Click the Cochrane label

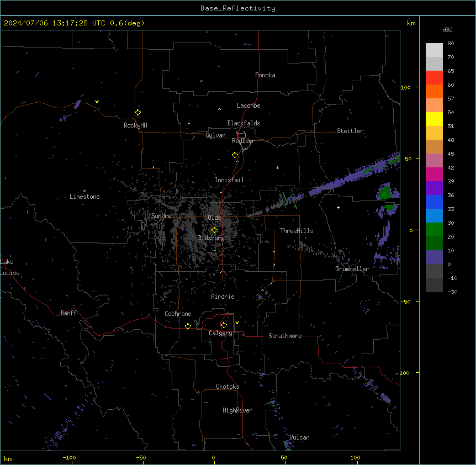point(178,314)
